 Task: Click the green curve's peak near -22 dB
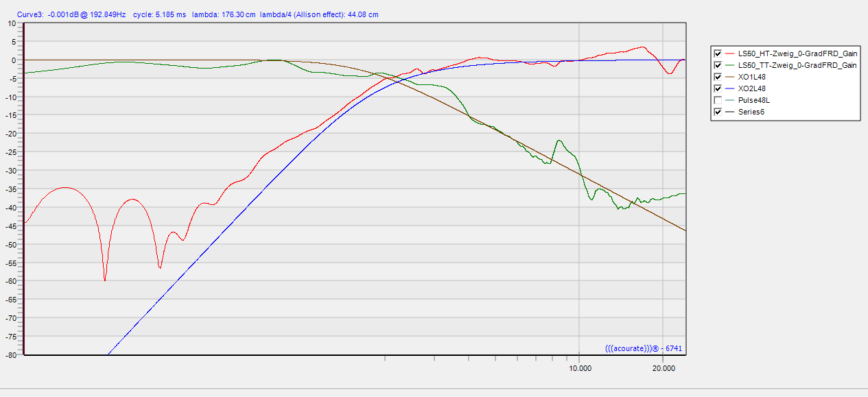(x=560, y=141)
